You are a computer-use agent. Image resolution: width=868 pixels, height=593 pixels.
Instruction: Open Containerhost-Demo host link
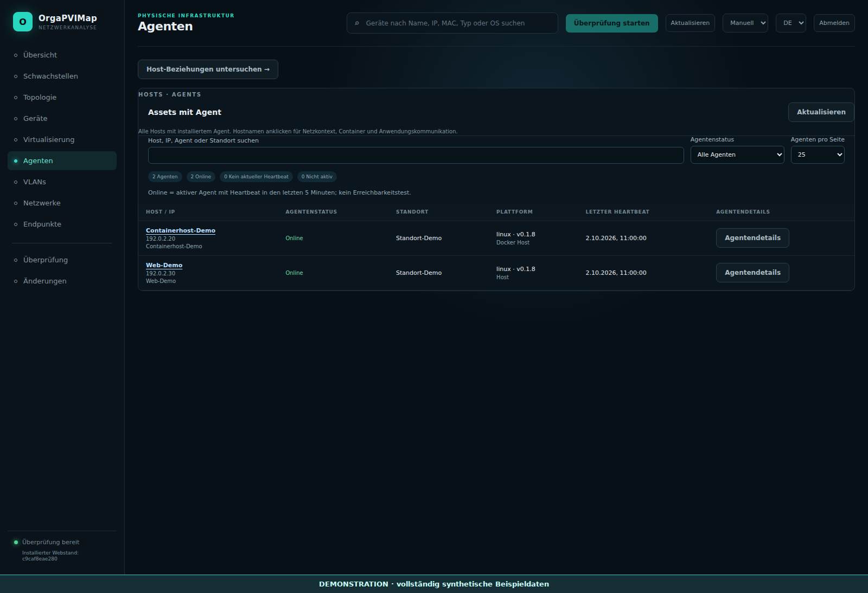[181, 230]
